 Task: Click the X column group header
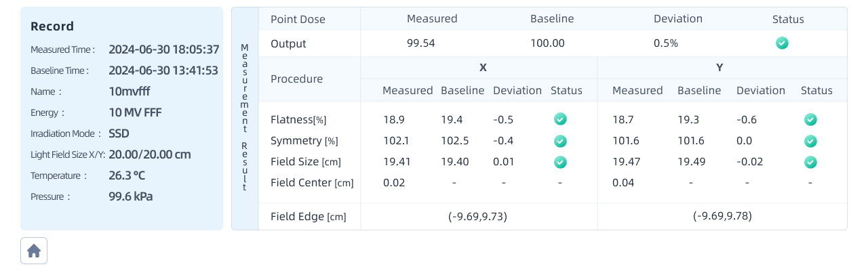483,68
